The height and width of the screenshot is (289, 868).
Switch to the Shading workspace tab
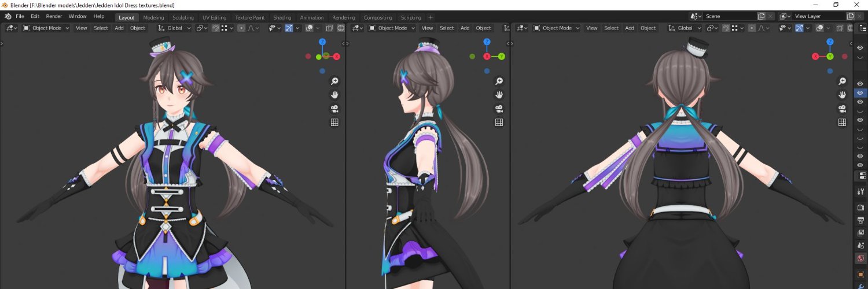click(282, 17)
